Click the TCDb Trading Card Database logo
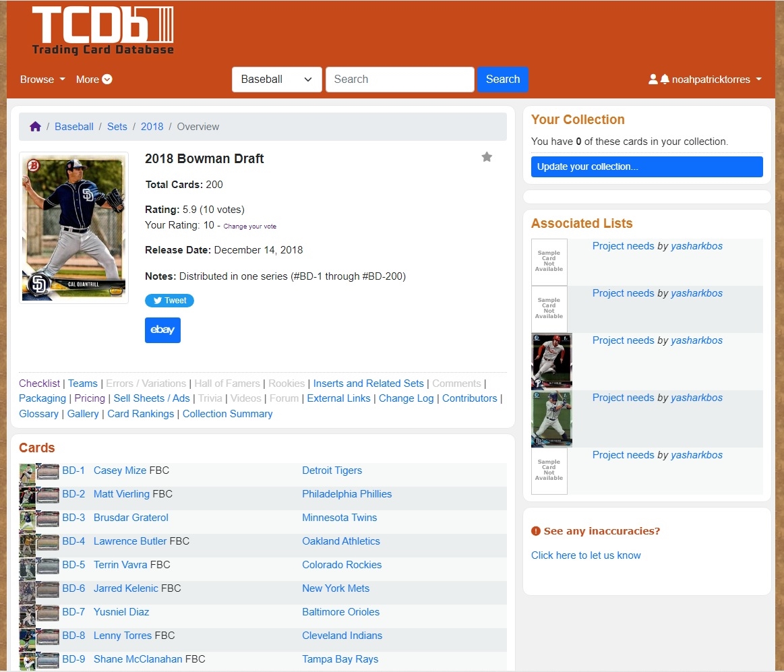The image size is (784, 672). [x=103, y=30]
